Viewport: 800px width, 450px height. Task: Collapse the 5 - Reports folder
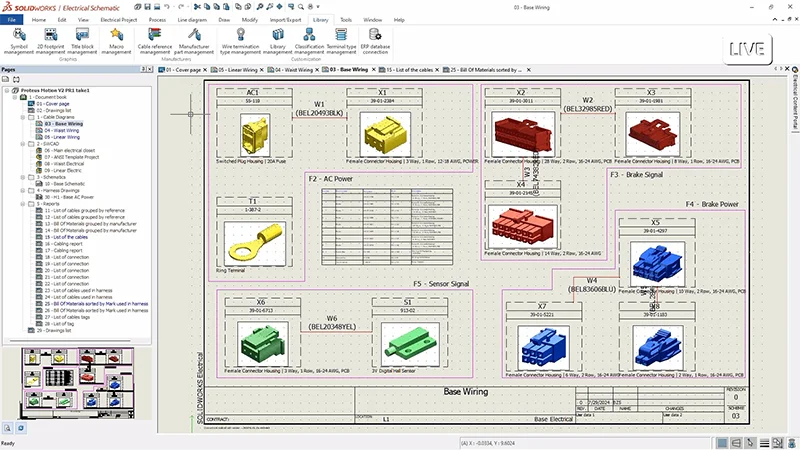tap(23, 203)
